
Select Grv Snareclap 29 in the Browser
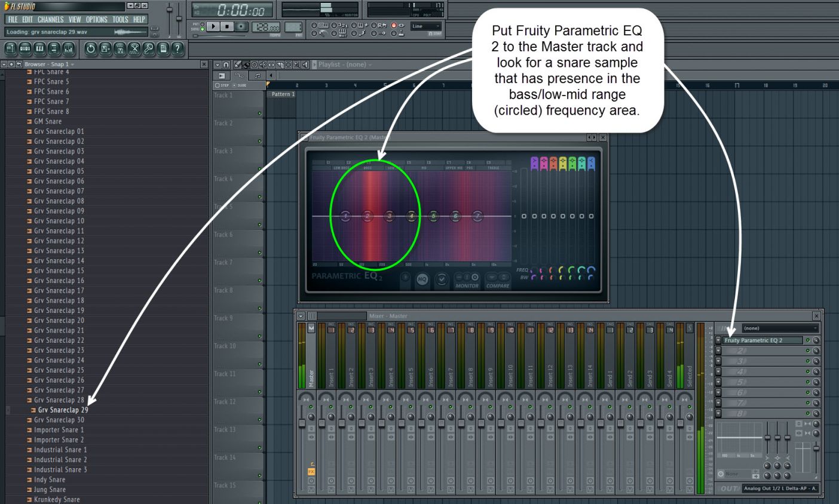pos(59,410)
